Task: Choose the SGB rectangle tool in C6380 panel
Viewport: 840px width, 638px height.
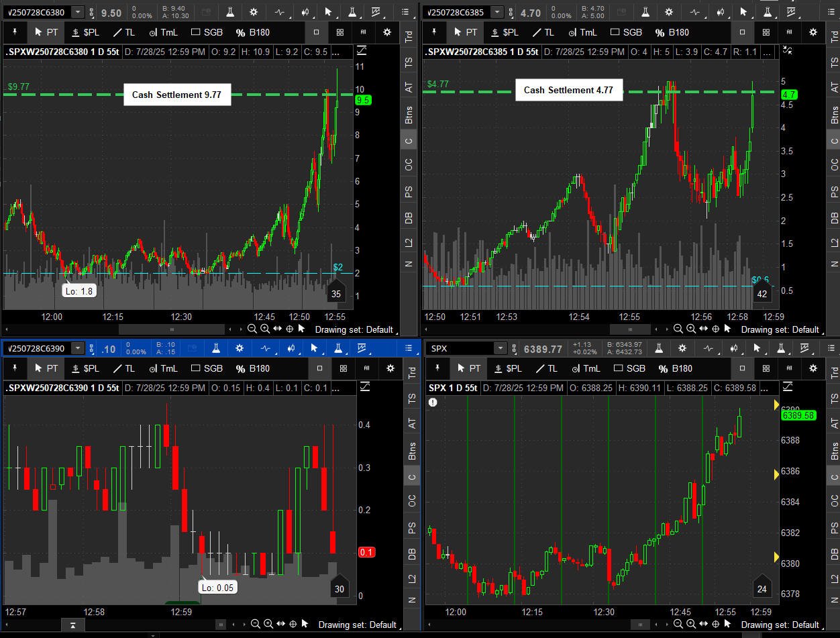Action: (x=207, y=32)
